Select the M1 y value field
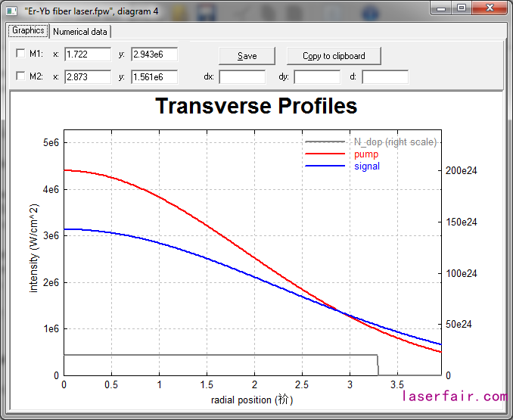 154,54
